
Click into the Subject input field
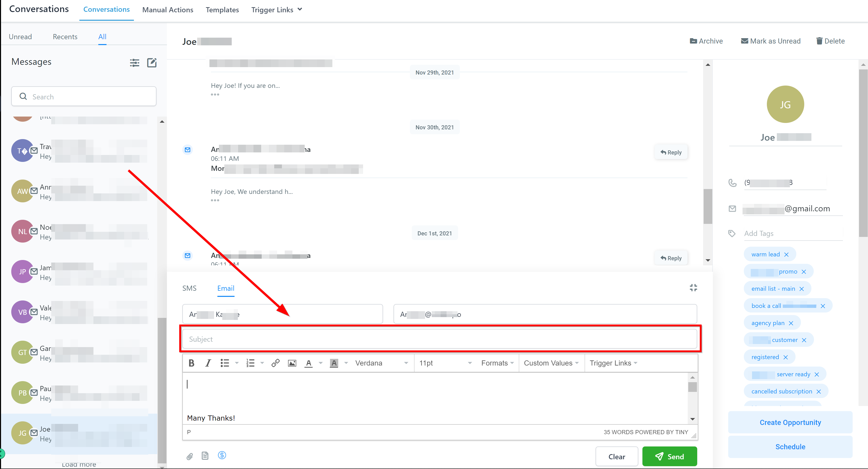[x=439, y=339]
